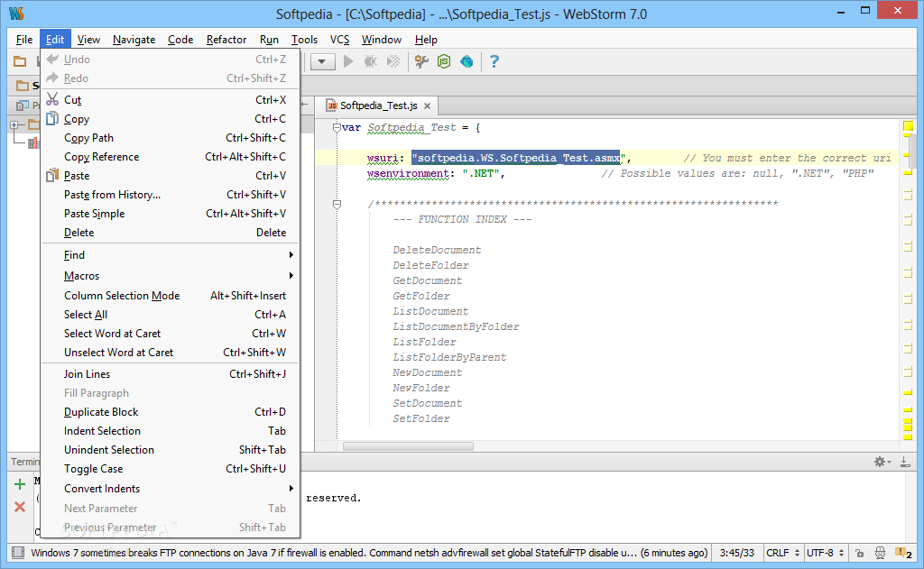The image size is (924, 569).
Task: Select Paste from History menu entry
Action: [x=171, y=195]
